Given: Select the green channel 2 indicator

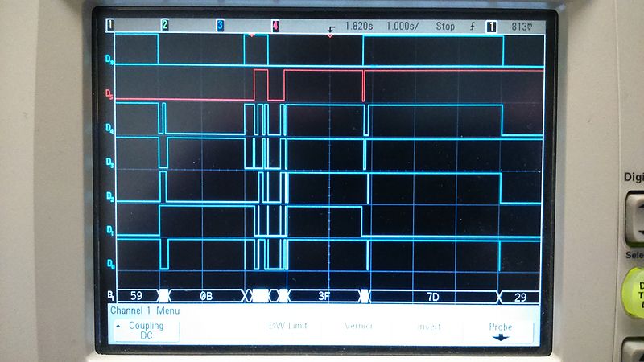Looking at the screenshot, I should pyautogui.click(x=165, y=26).
